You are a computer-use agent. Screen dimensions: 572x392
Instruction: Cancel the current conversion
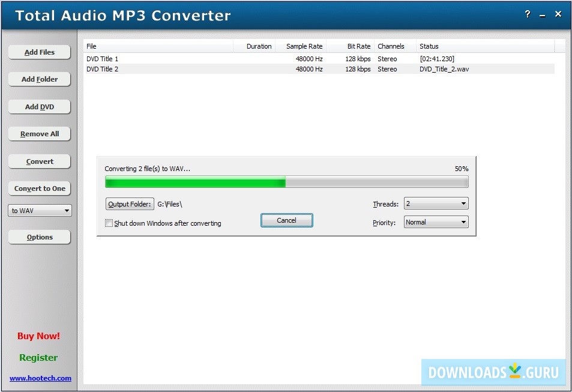[x=286, y=220]
